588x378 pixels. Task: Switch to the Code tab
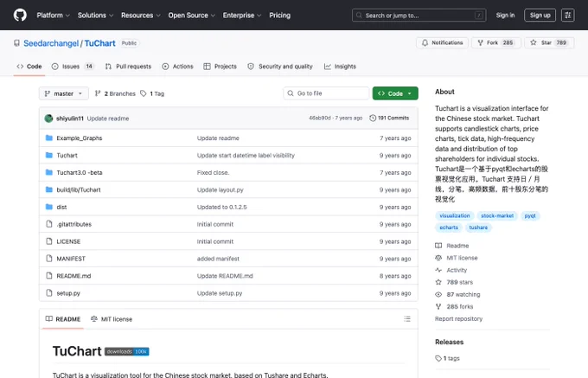click(x=29, y=67)
